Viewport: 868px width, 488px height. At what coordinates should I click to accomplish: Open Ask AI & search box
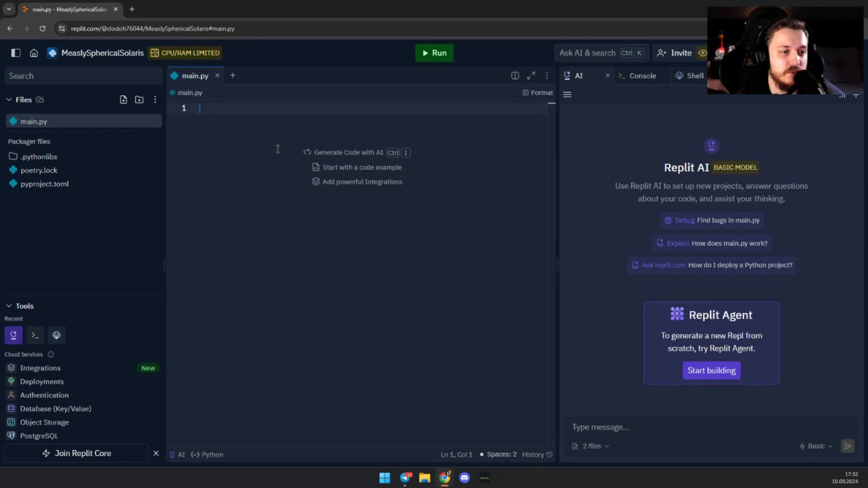[601, 53]
